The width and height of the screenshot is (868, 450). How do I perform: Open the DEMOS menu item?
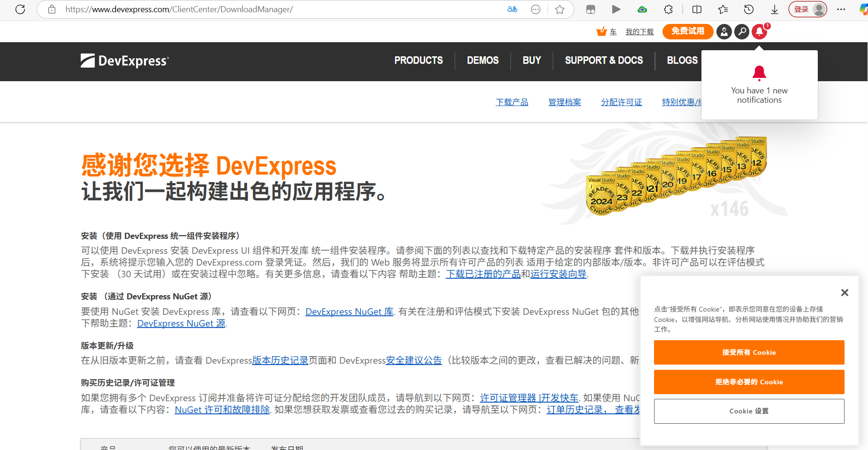[482, 61]
